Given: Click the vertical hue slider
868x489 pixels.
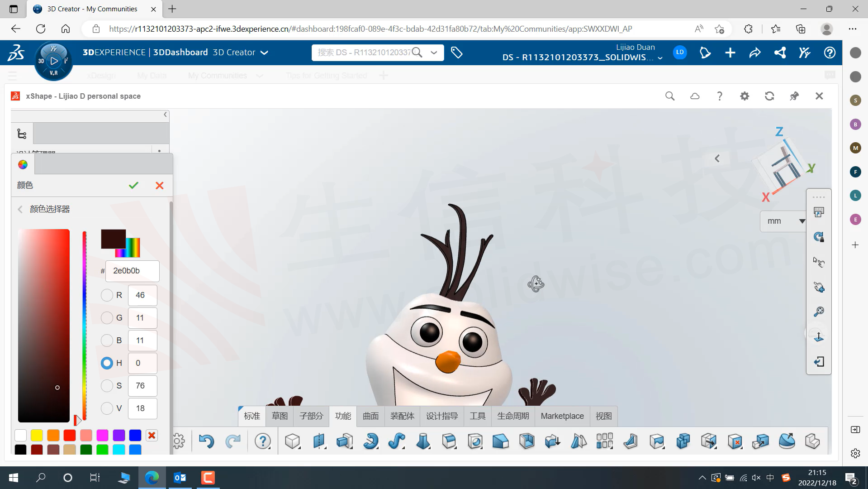Looking at the screenshot, I should [85, 325].
